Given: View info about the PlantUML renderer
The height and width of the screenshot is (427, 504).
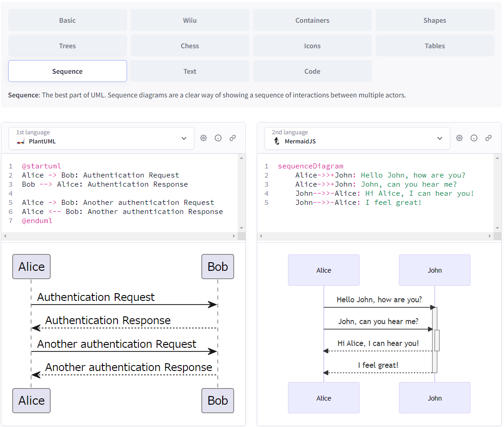Looking at the screenshot, I should [x=218, y=137].
